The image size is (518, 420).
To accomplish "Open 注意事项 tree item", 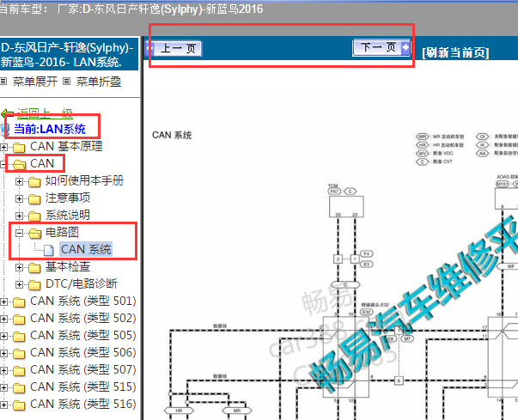I will [68, 198].
